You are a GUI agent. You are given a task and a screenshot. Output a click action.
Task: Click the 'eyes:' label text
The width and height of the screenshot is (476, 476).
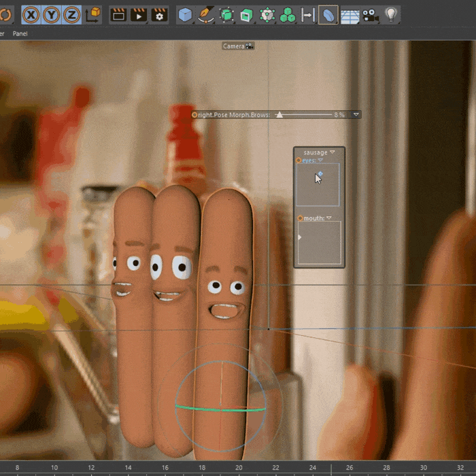tap(309, 160)
